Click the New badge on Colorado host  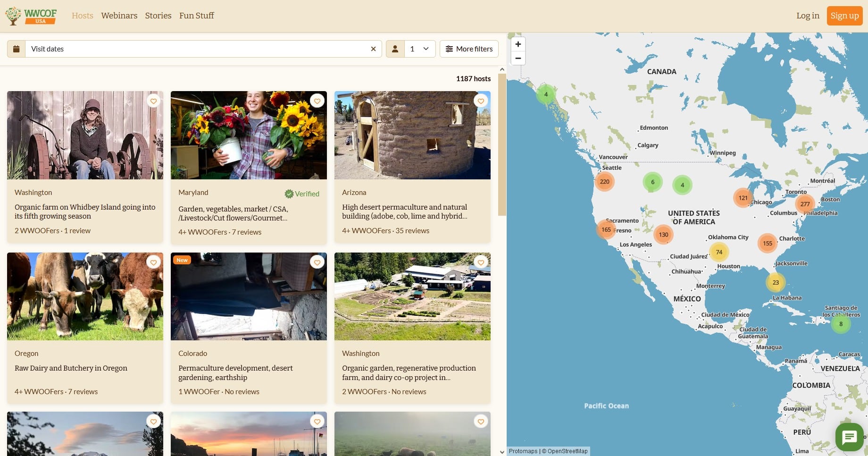(x=182, y=260)
